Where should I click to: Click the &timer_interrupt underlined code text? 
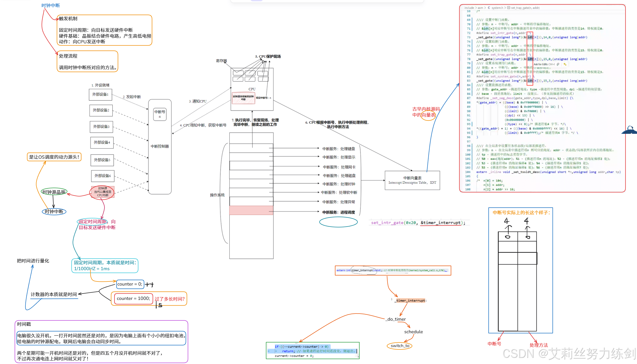[440, 223]
